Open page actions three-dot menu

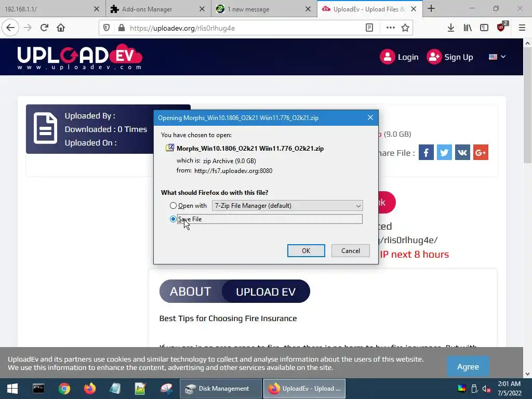click(391, 28)
